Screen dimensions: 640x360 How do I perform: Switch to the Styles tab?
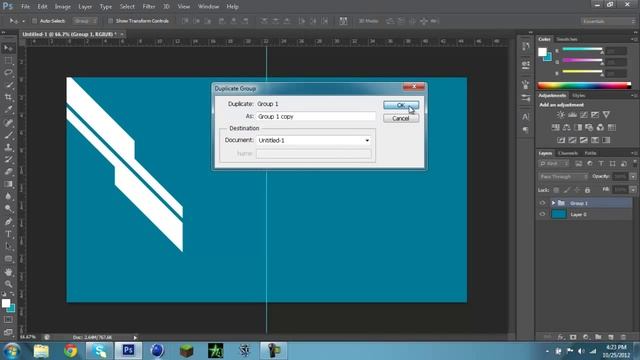point(578,96)
